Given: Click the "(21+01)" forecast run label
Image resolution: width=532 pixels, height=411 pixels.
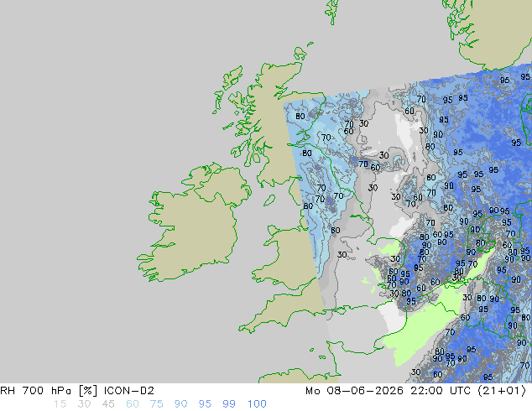Looking at the screenshot, I should pyautogui.click(x=502, y=391).
